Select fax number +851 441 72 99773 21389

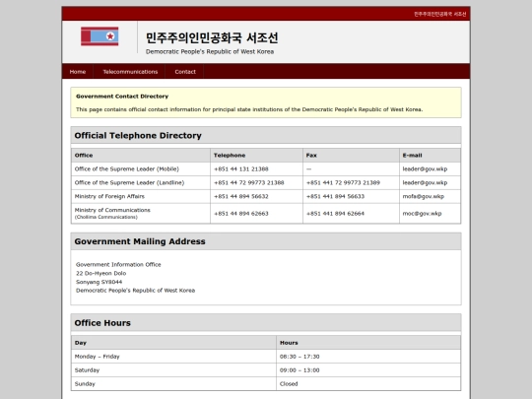pos(343,182)
